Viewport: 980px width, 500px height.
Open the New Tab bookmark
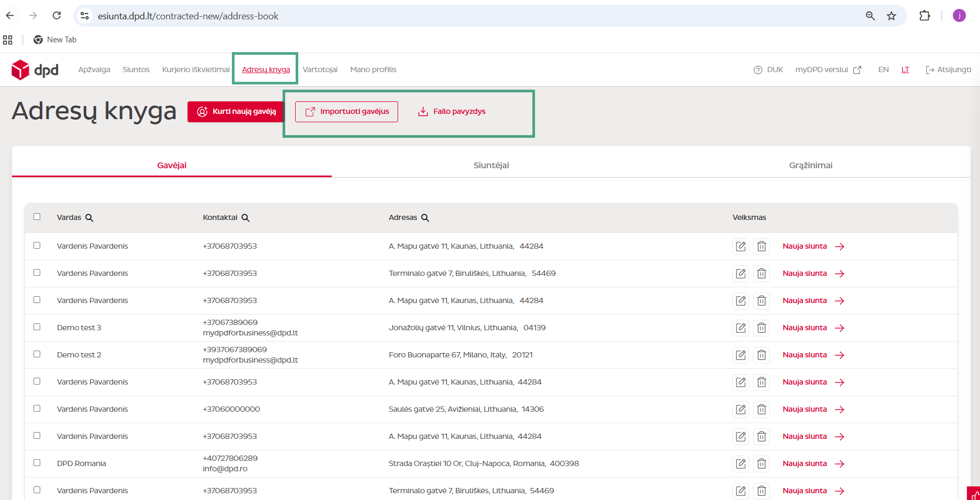coord(55,40)
